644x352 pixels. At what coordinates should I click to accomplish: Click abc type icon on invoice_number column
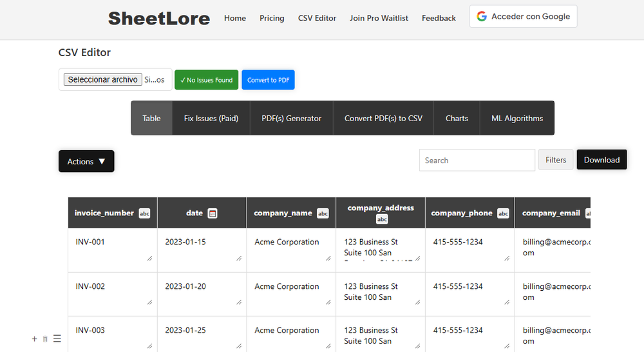[144, 213]
